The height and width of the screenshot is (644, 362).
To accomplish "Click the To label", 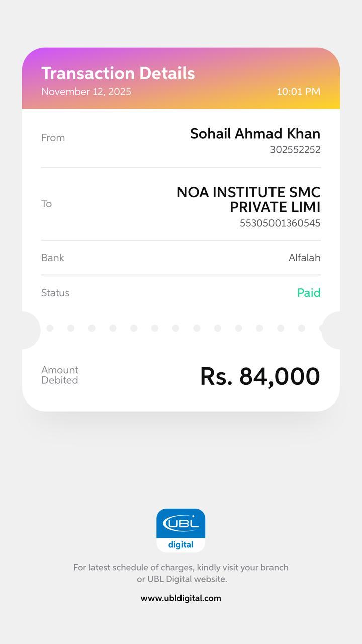I will click(x=46, y=204).
